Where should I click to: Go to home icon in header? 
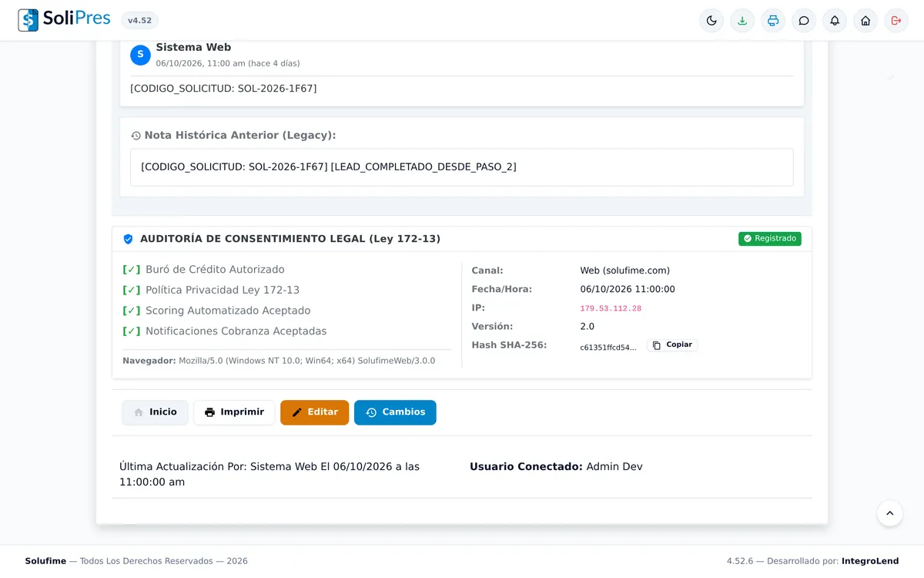[x=865, y=21]
